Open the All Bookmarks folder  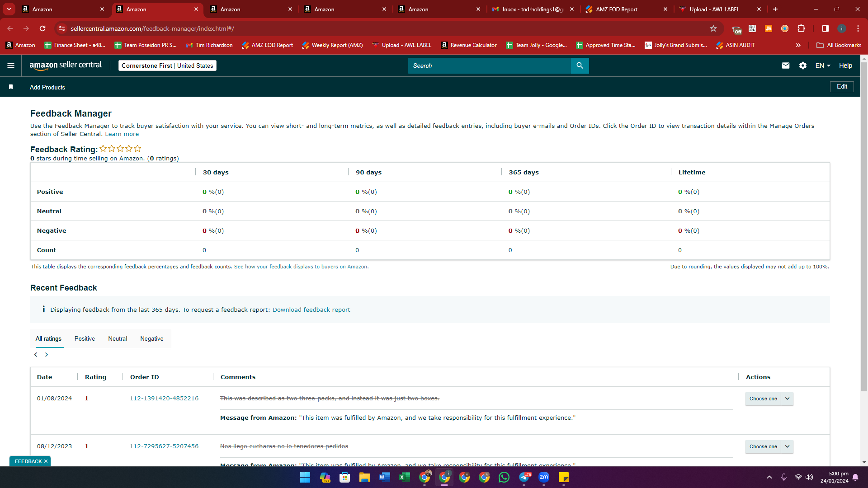tap(839, 45)
